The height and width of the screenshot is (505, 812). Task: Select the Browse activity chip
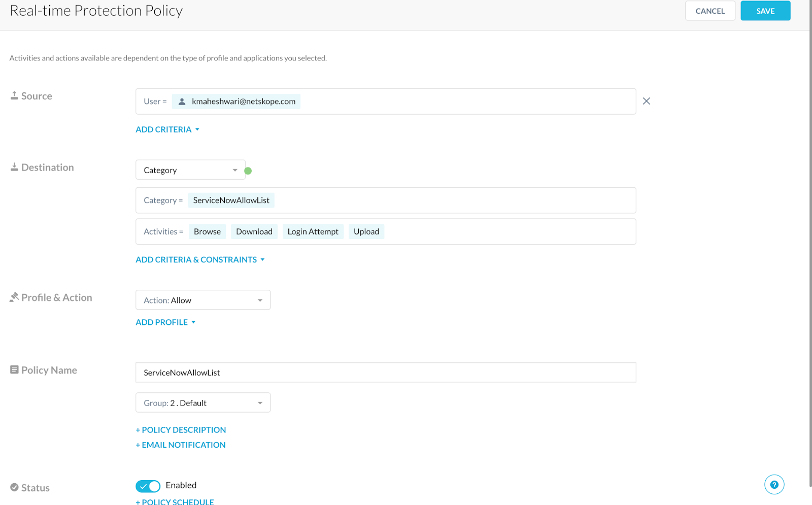coord(207,231)
